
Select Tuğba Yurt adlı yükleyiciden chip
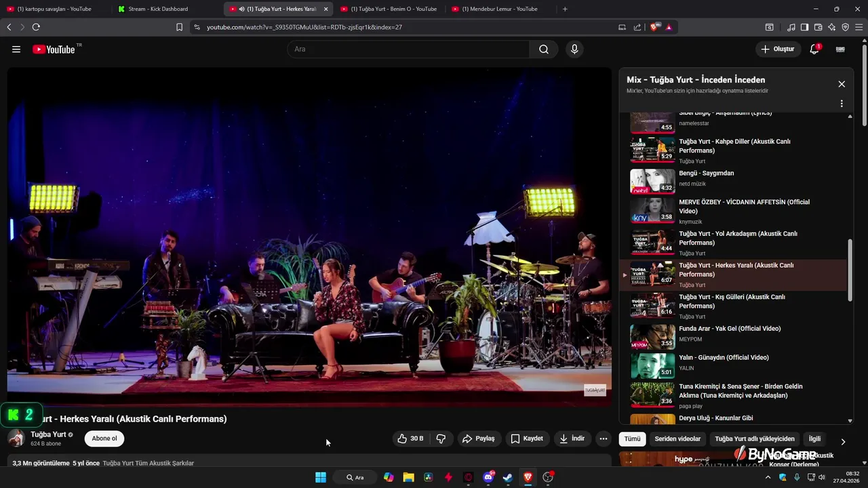click(x=754, y=439)
